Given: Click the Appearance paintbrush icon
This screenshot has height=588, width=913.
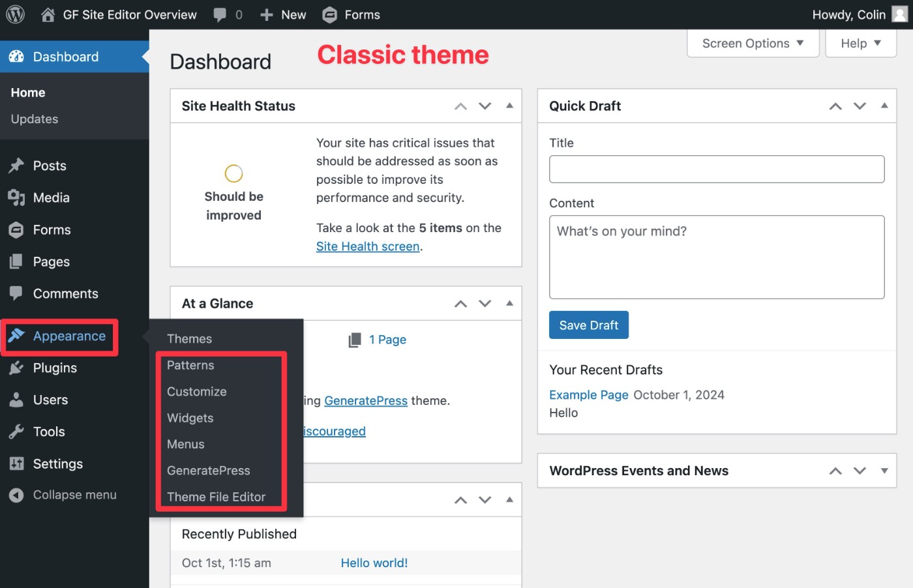Looking at the screenshot, I should [16, 336].
